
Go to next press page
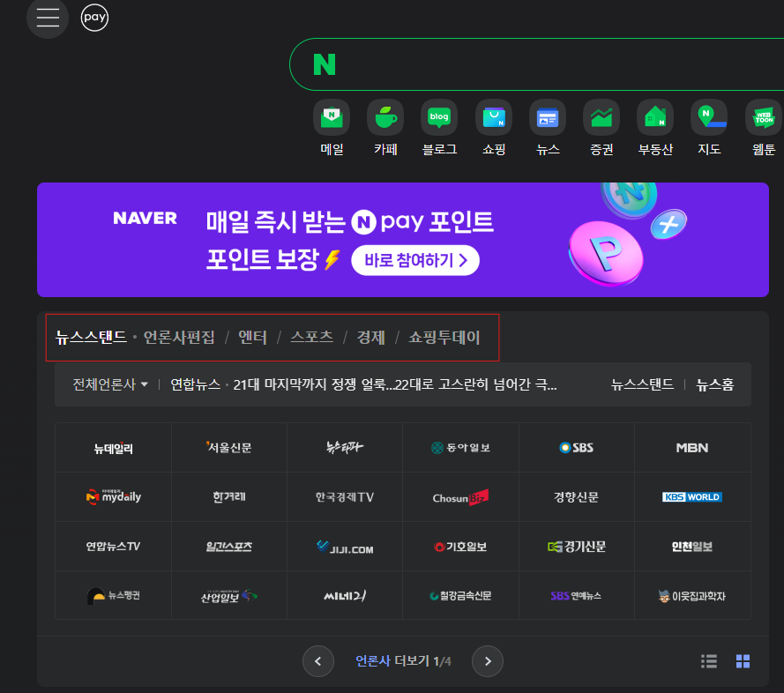click(488, 661)
